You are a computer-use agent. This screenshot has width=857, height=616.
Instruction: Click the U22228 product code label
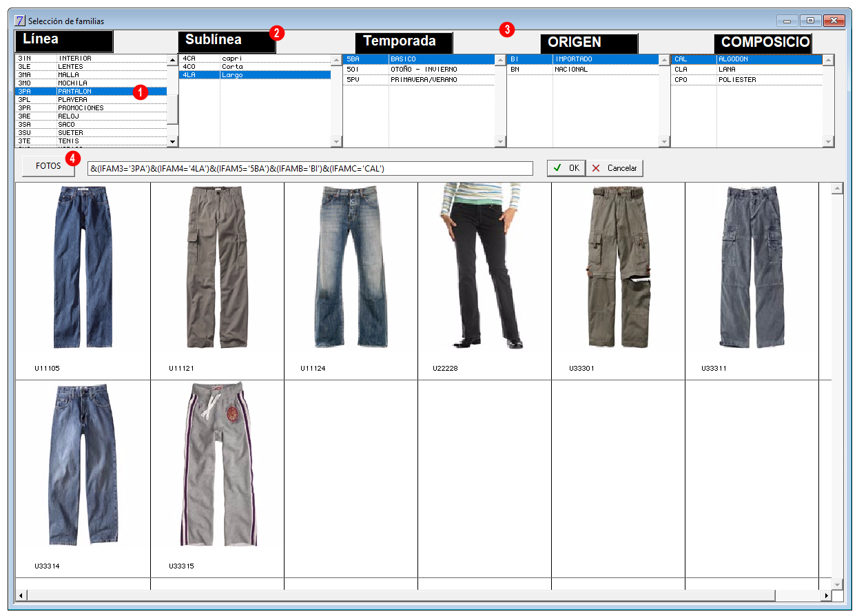446,369
